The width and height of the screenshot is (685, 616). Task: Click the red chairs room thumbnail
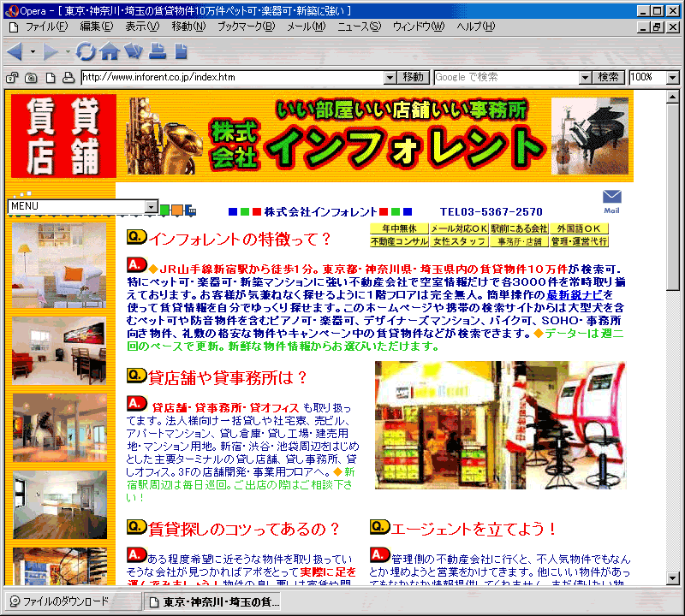pos(59,351)
